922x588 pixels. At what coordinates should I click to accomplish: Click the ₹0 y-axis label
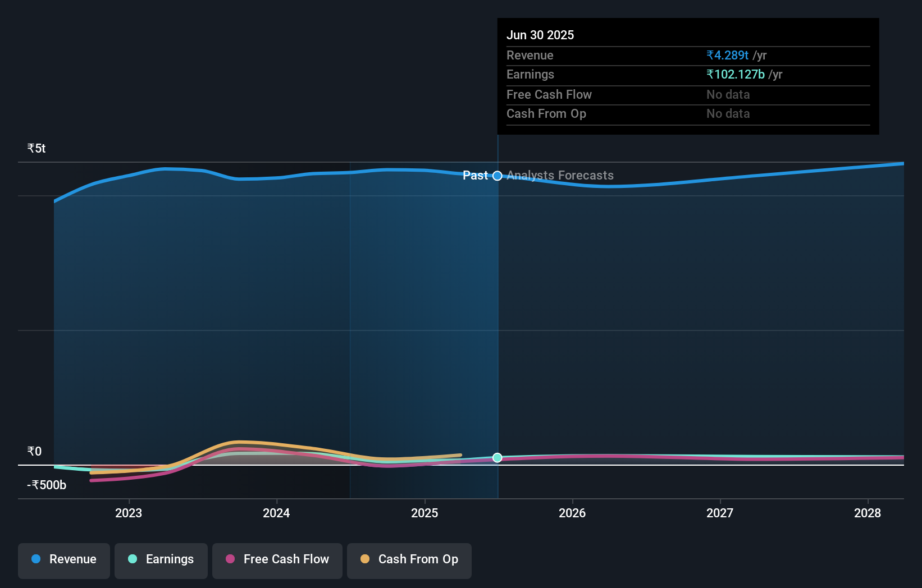[34, 451]
